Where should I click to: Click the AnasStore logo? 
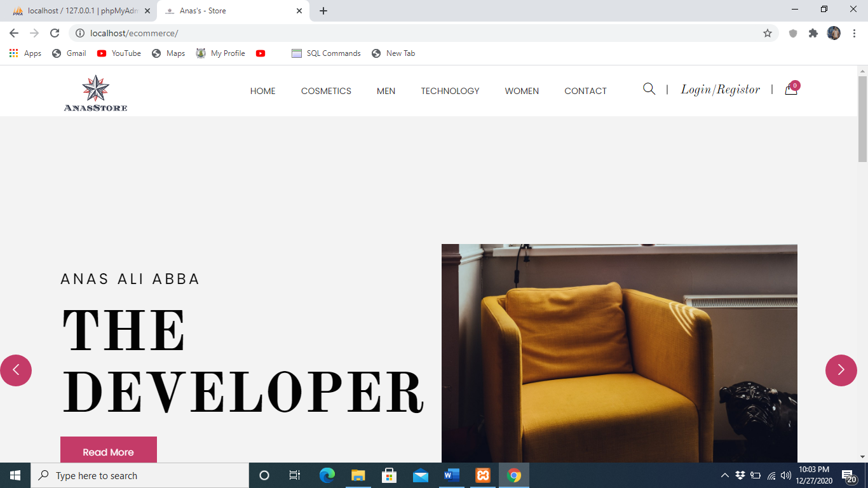[95, 93]
